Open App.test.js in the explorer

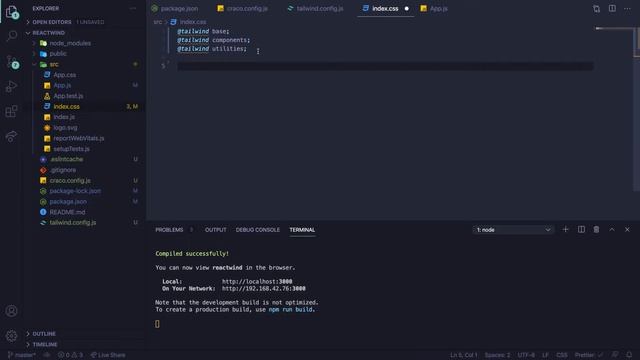[x=68, y=96]
